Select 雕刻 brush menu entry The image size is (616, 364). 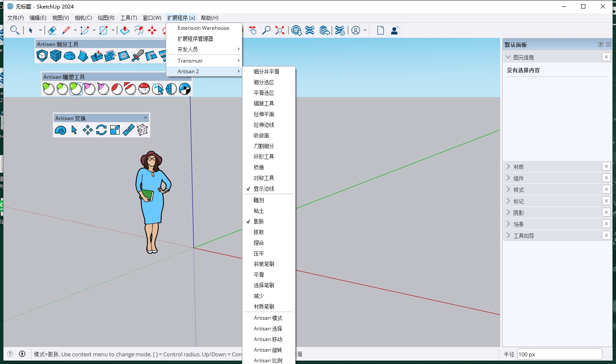point(269,200)
